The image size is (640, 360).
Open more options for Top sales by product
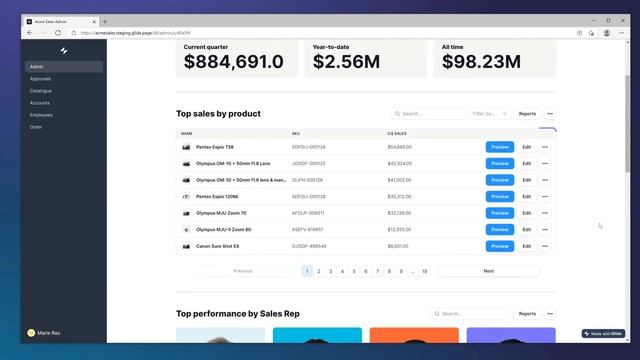pyautogui.click(x=550, y=114)
